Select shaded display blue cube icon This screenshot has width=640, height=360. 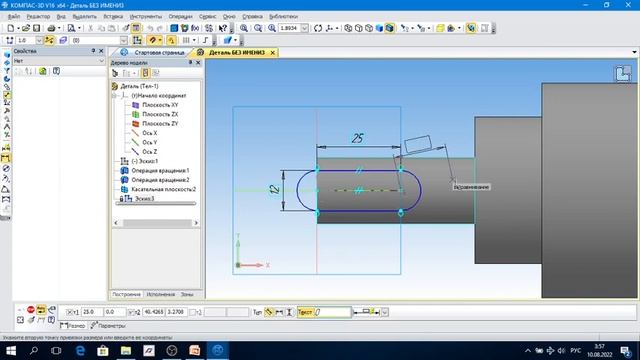click(x=380, y=28)
